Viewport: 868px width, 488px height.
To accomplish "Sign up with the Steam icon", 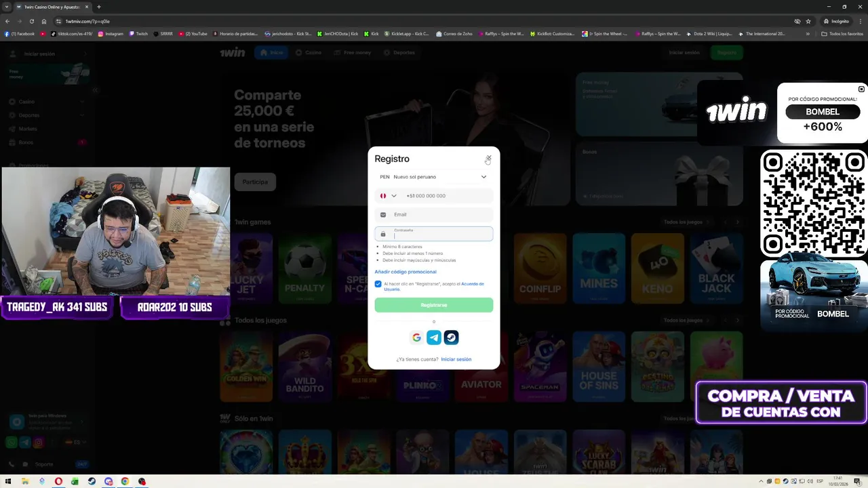I will point(451,338).
